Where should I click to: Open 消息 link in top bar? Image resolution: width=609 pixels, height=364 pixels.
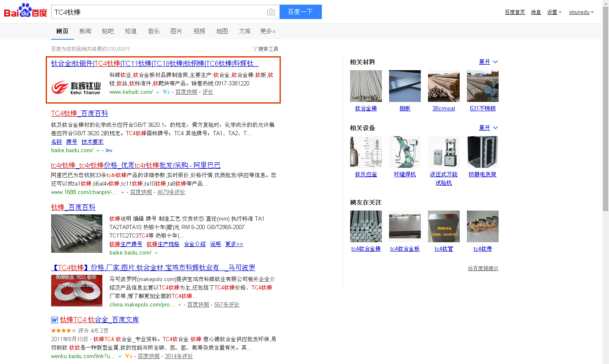(x=536, y=12)
